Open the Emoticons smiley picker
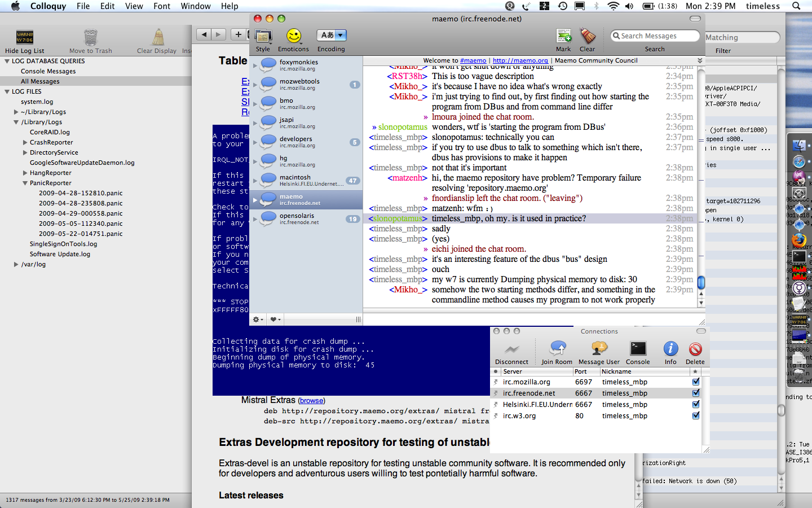812x508 pixels. [294, 36]
